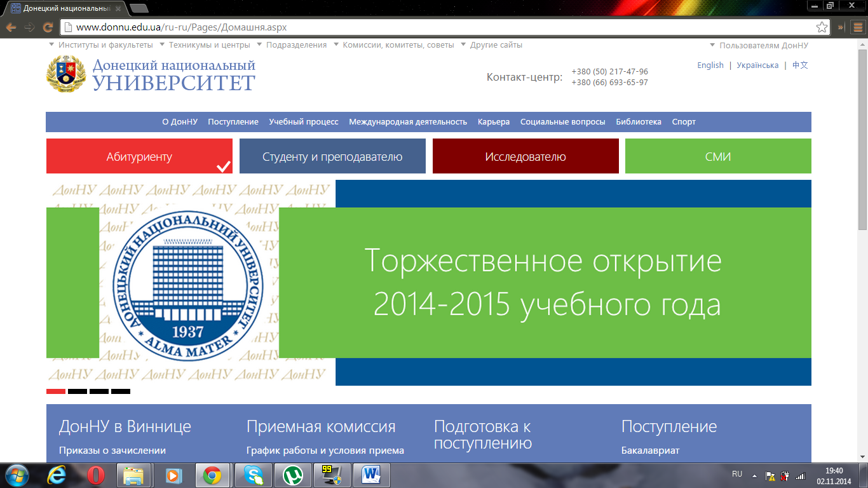Open Поступление in the blue menu bar
Image resolution: width=868 pixels, height=488 pixels.
pos(233,122)
